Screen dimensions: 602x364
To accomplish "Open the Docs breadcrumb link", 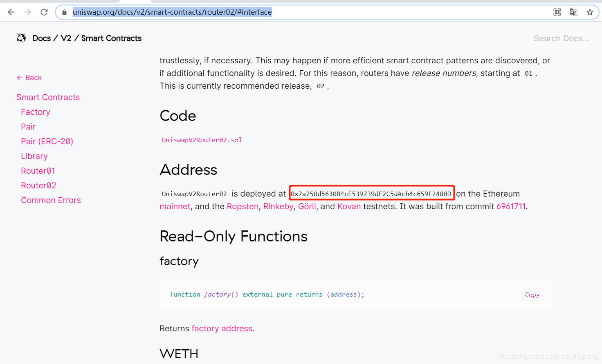I will 42,38.
